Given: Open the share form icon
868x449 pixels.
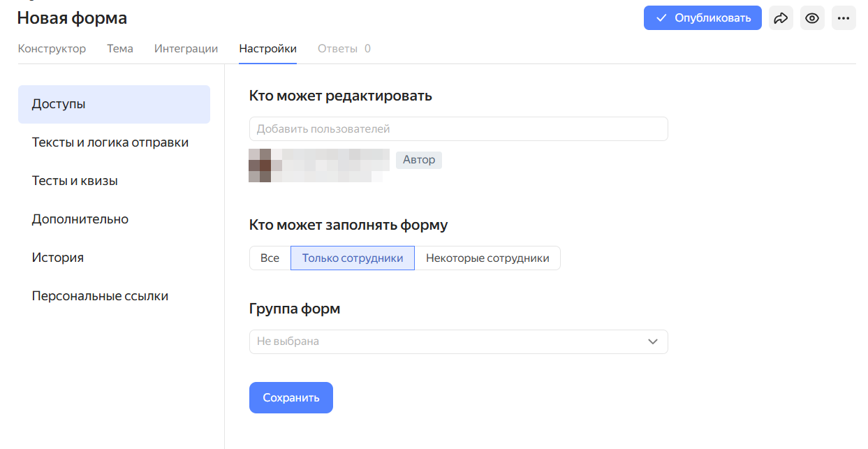Looking at the screenshot, I should point(781,17).
